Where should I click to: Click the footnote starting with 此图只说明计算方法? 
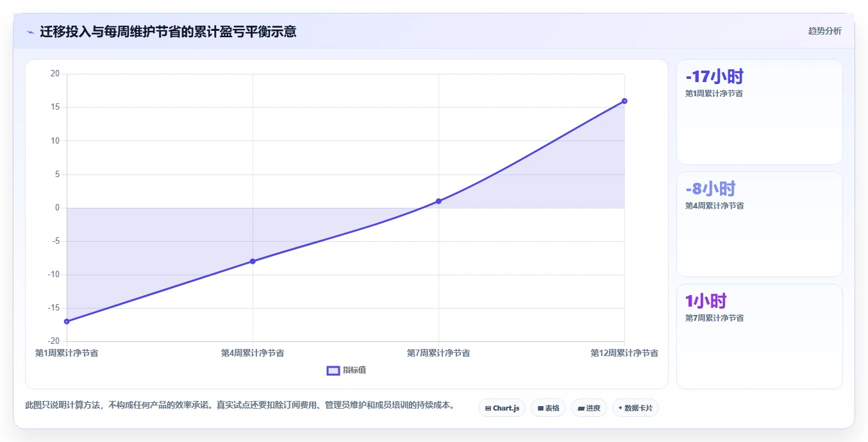(240, 405)
